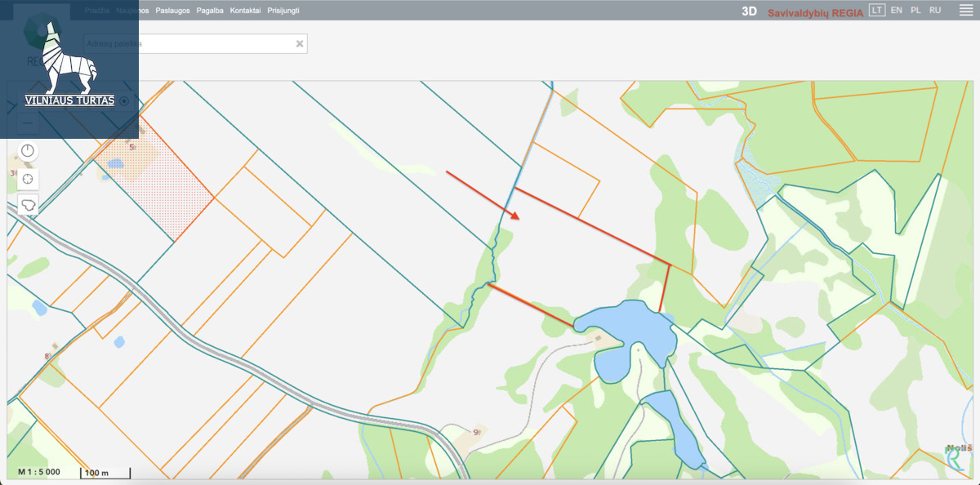
Task: Switch language to EN
Action: [897, 11]
